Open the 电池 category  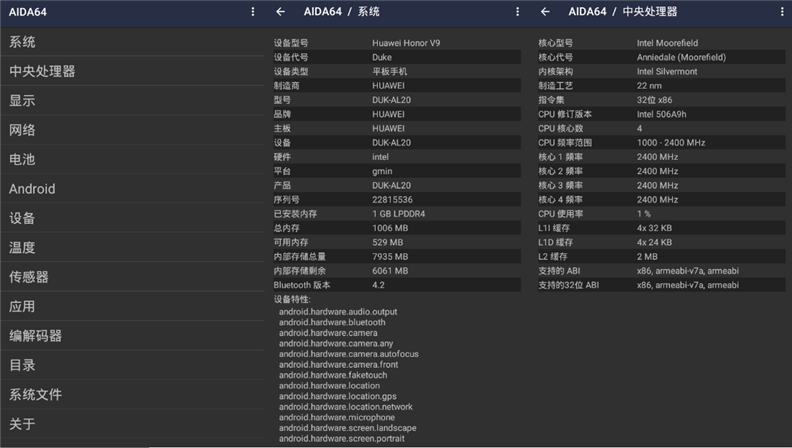coord(132,159)
